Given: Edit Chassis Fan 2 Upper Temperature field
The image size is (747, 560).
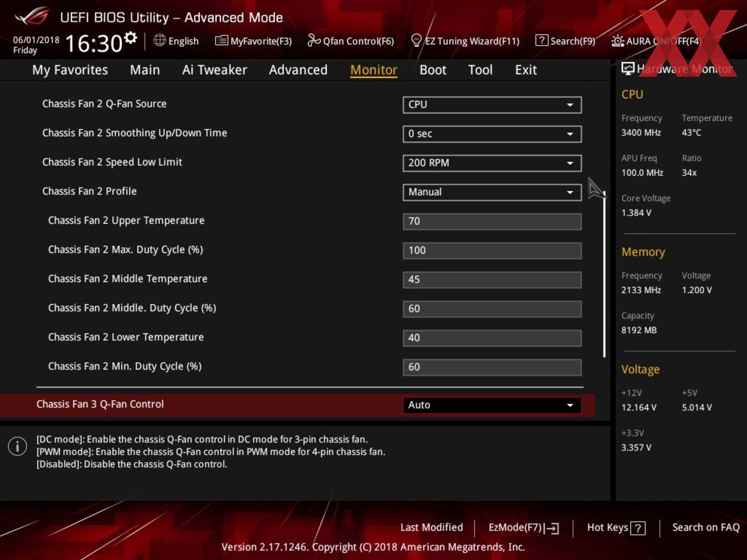Looking at the screenshot, I should click(492, 221).
